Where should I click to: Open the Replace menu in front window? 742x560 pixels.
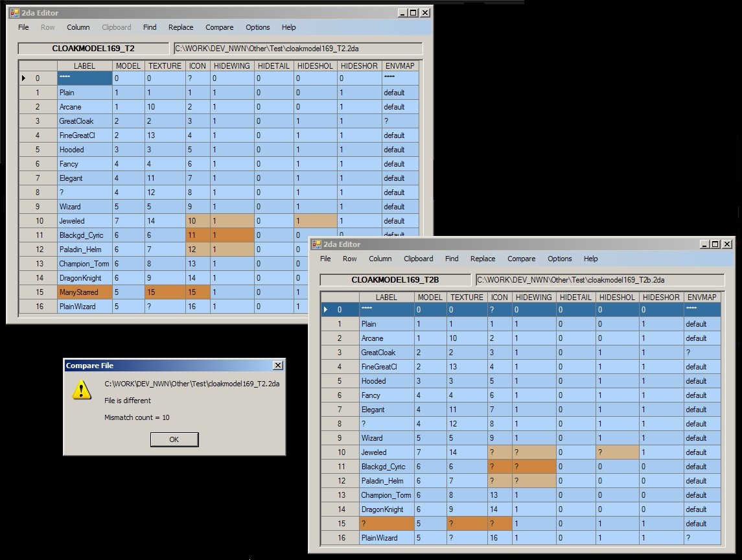tap(483, 259)
